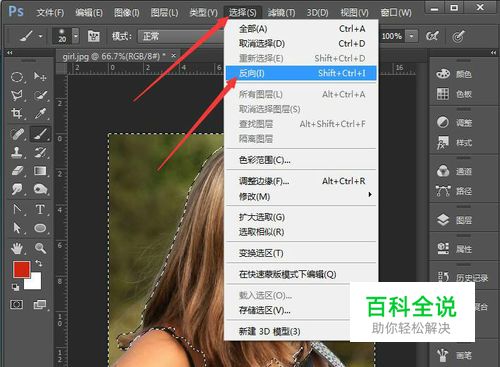The width and height of the screenshot is (500, 367).
Task: Select the Elliptical Marquee tool
Action: (17, 77)
